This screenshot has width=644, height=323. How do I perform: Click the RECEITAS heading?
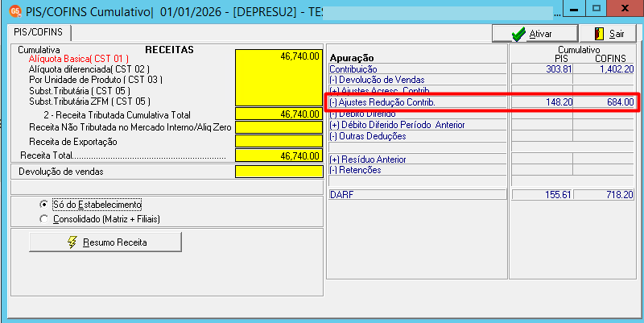coord(169,50)
